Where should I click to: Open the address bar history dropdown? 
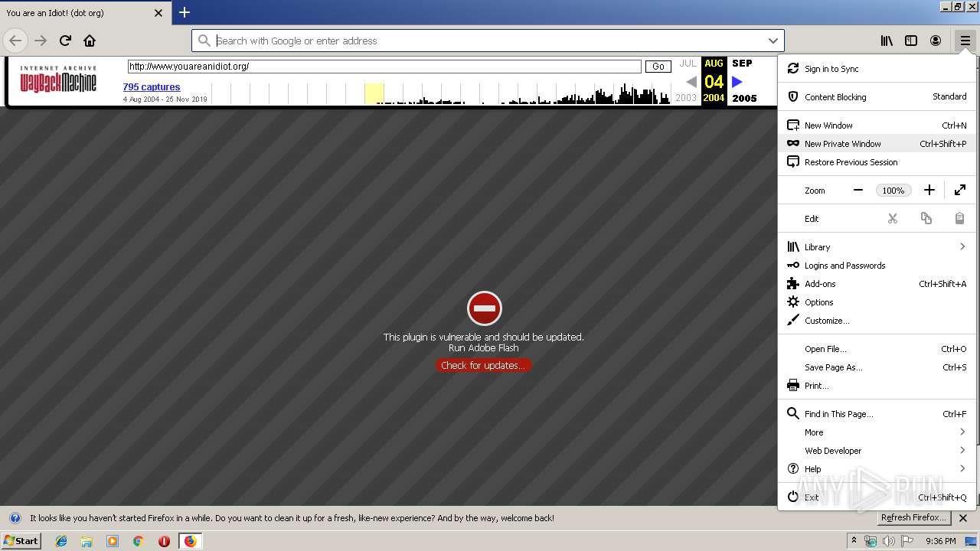tap(773, 41)
